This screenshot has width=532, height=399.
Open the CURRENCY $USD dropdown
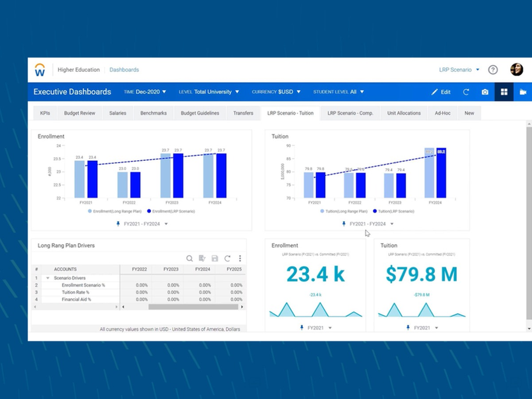(276, 92)
